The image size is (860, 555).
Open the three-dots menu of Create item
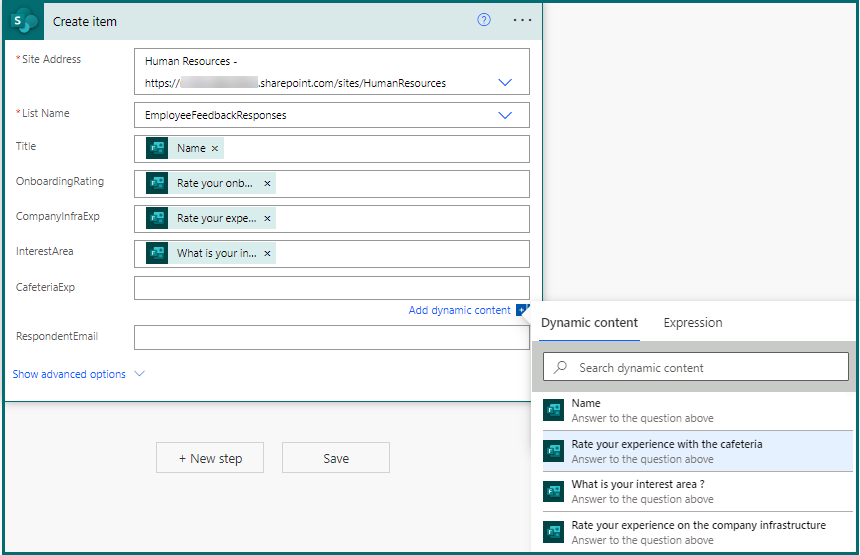pos(522,20)
